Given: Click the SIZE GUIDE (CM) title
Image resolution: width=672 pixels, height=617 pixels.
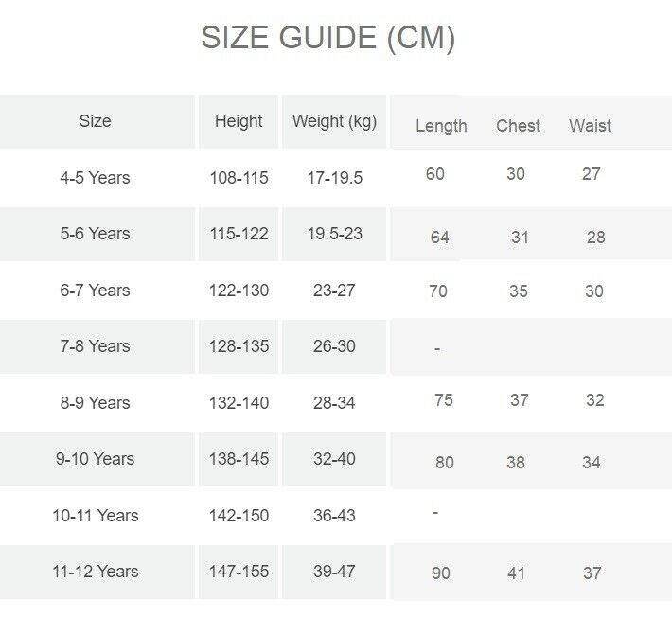Looking at the screenshot, I should 328,39.
